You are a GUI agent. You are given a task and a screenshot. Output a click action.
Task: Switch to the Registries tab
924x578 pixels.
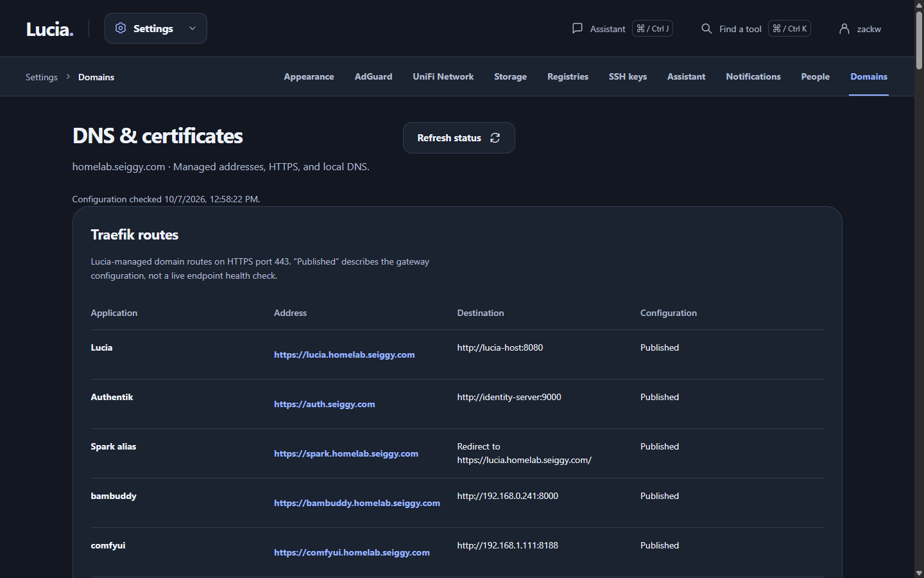[x=568, y=76]
